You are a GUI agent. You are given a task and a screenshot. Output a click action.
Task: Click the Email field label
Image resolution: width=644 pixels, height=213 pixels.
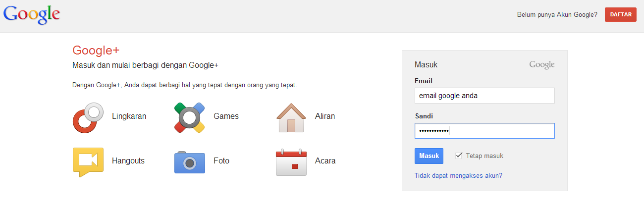424,81
